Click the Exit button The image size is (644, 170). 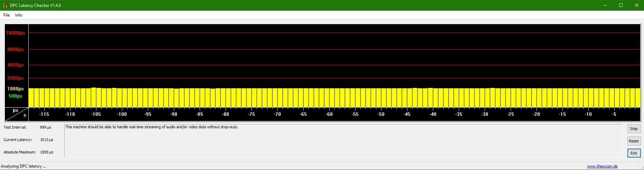tap(634, 153)
